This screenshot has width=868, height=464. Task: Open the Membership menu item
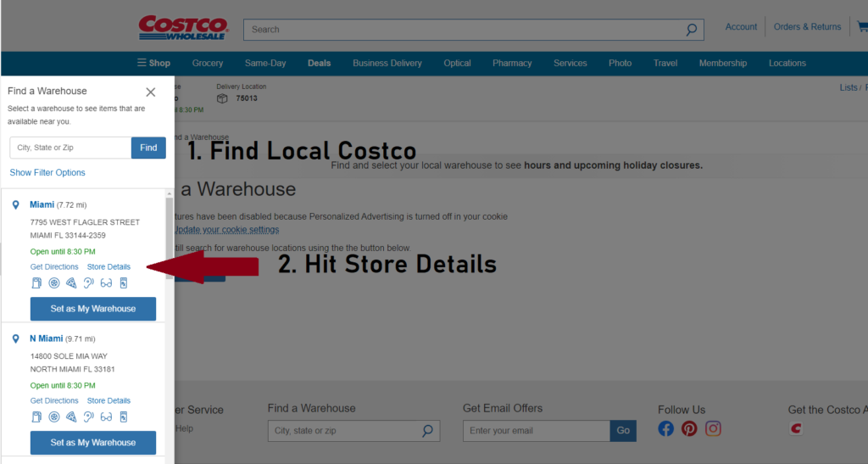723,63
